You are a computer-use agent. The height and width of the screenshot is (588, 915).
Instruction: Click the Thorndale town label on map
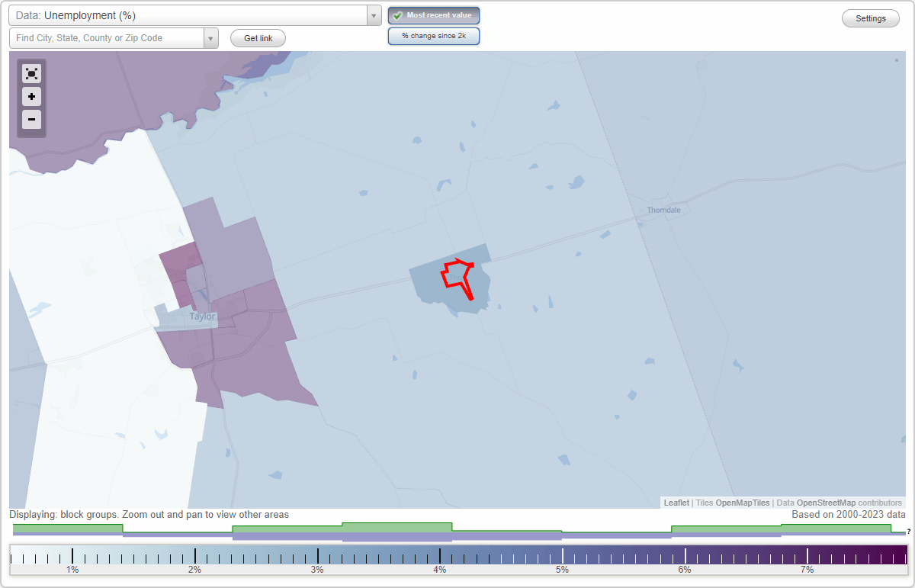663,210
